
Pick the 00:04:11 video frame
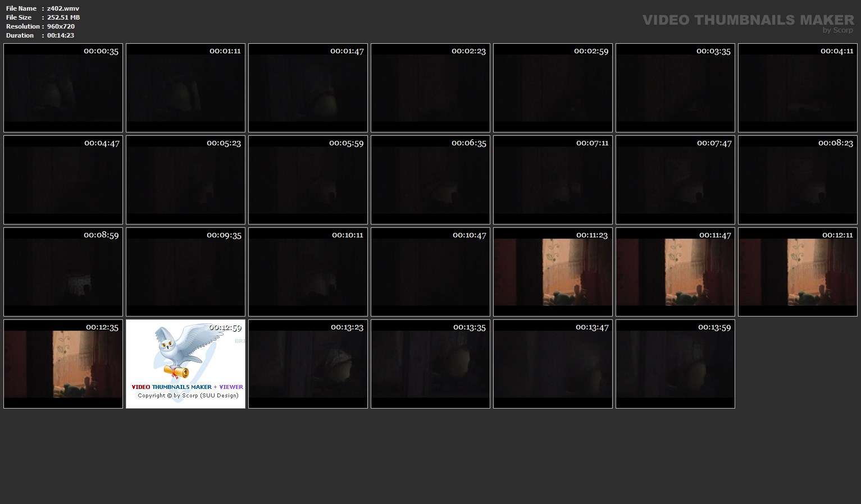click(x=798, y=88)
